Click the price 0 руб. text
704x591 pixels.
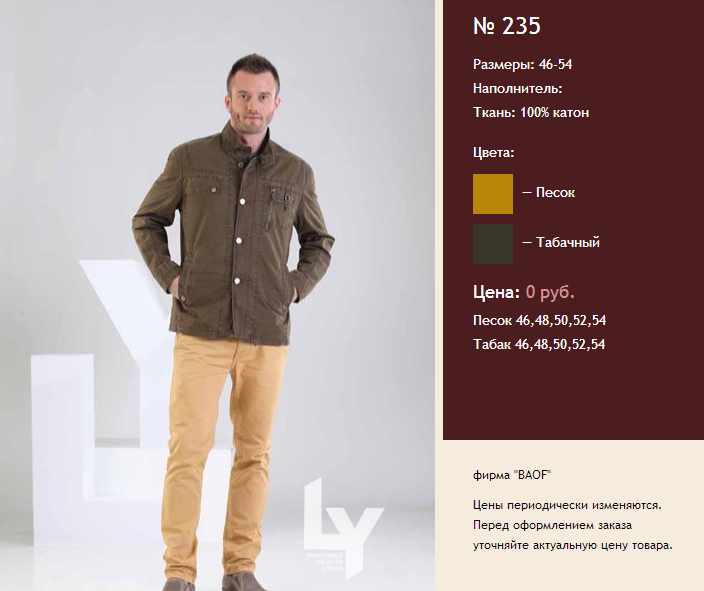point(550,292)
